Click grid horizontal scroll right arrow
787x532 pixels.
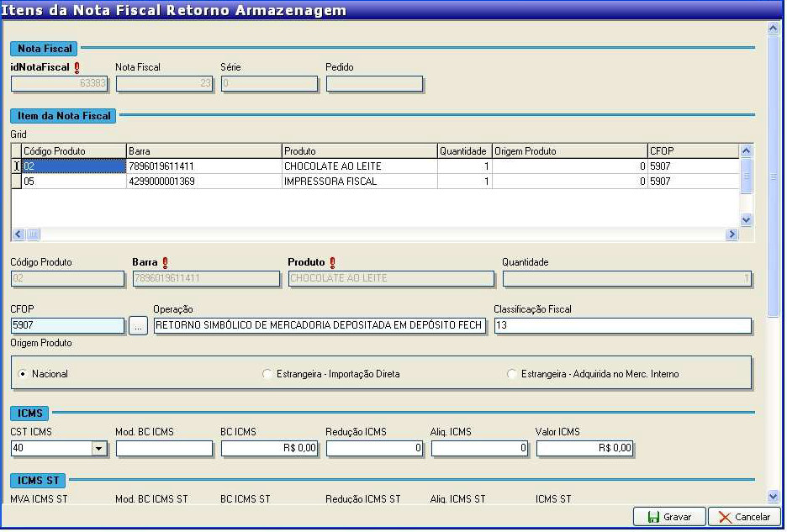(x=732, y=234)
